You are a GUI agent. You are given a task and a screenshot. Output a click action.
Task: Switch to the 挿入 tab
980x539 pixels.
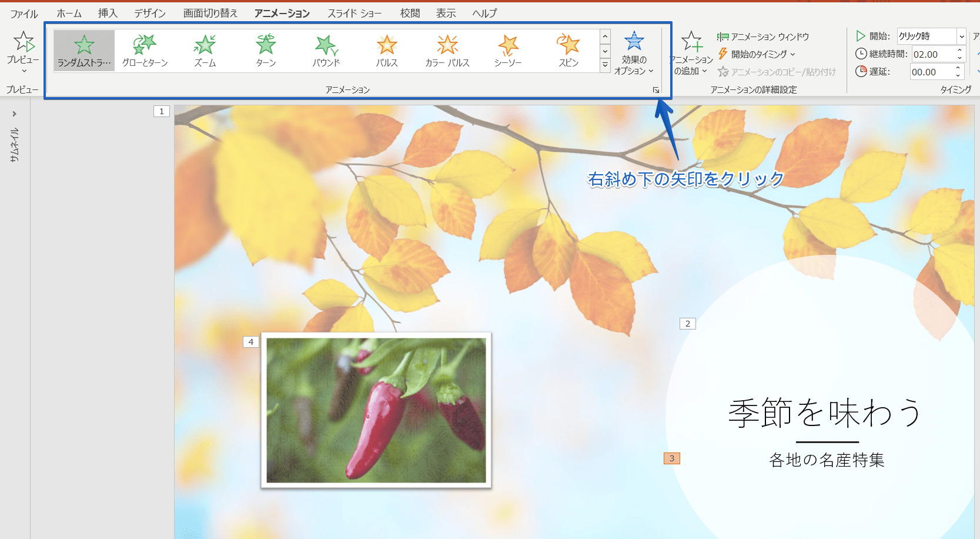[x=108, y=13]
